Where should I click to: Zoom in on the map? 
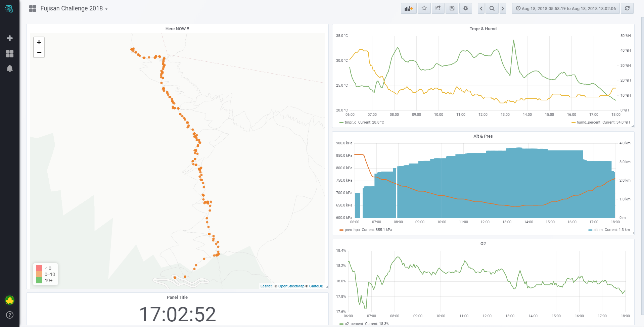[x=39, y=42]
